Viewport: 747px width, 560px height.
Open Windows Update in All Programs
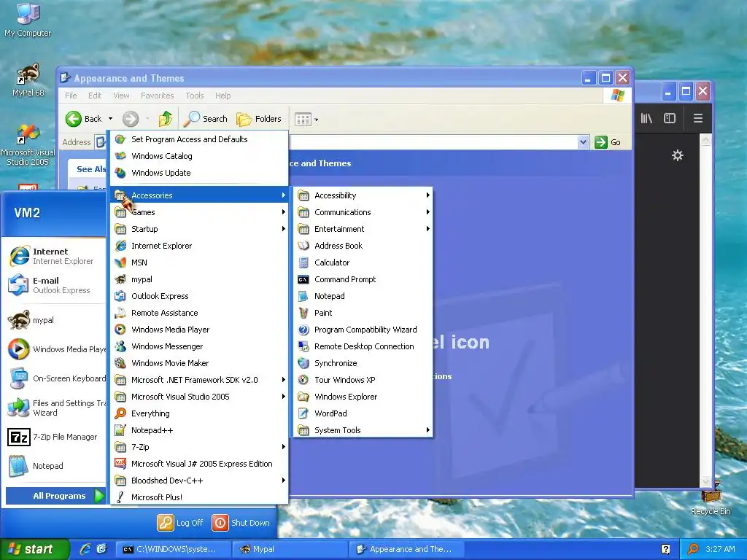pos(199,173)
